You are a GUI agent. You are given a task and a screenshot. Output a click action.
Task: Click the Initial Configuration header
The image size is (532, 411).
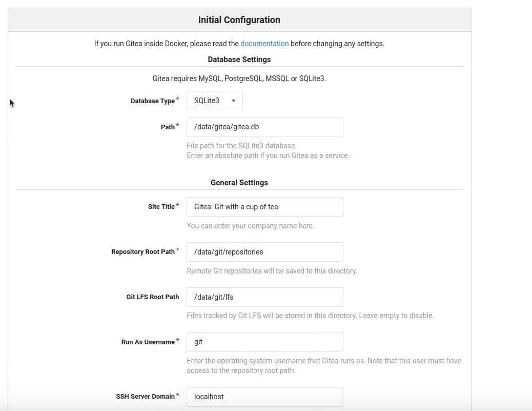[239, 19]
